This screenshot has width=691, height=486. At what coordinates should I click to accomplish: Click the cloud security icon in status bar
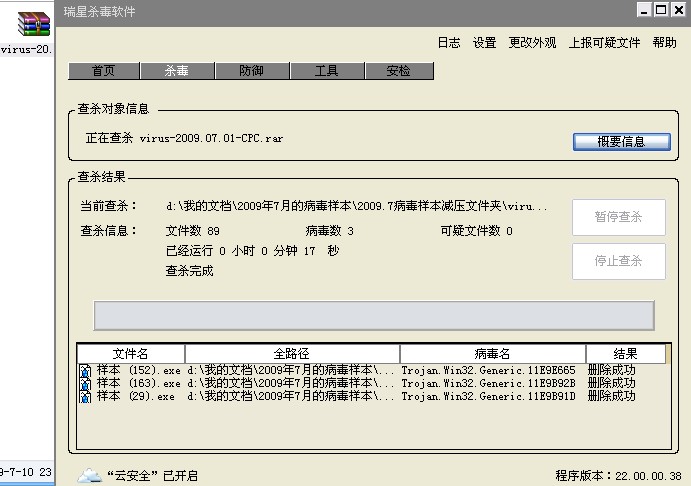(90, 475)
